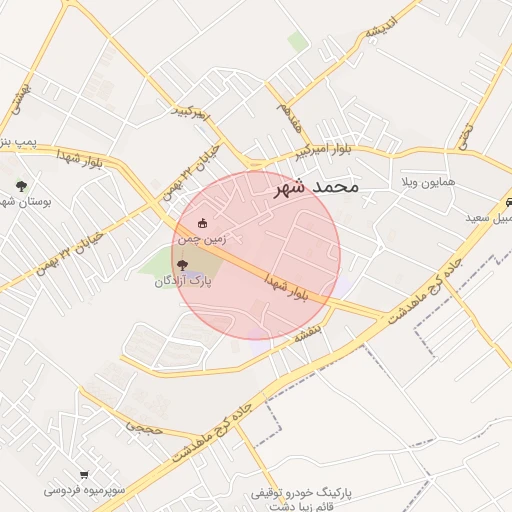Image resolution: width=512 pixels, height=512 pixels.
Task: Click the پارکینگ خودرو توقیفی label
Action: [x=301, y=493]
